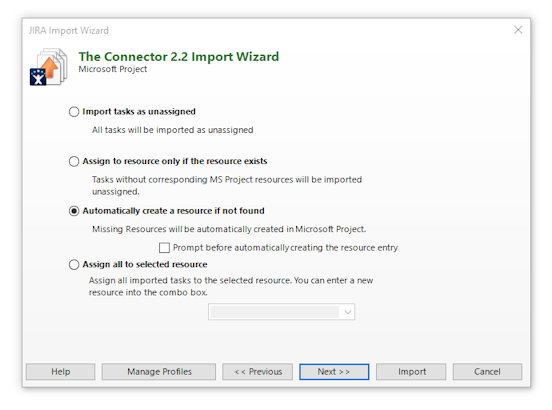Click the 'Assign all to selected resource' label

[x=145, y=264]
